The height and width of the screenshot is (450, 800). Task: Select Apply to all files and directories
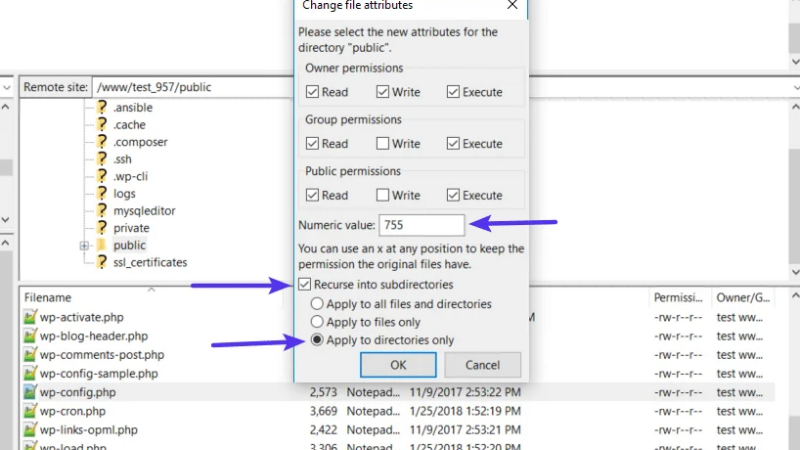tap(317, 304)
